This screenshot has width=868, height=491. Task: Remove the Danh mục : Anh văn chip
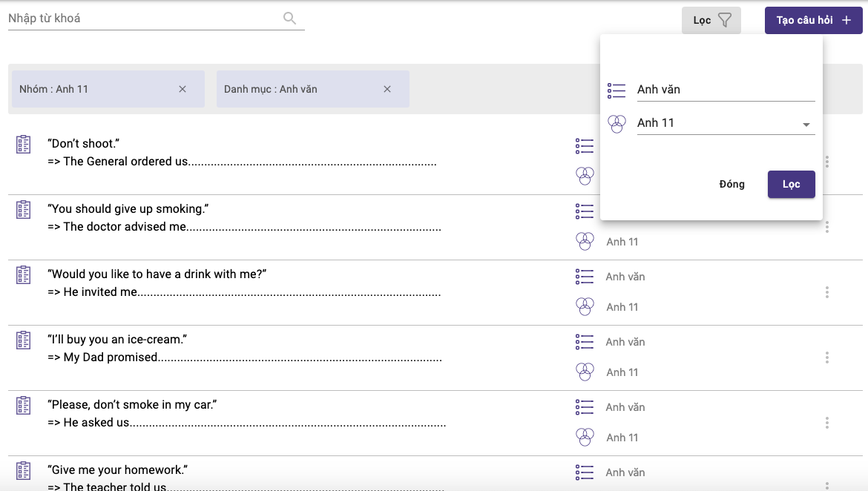point(387,89)
